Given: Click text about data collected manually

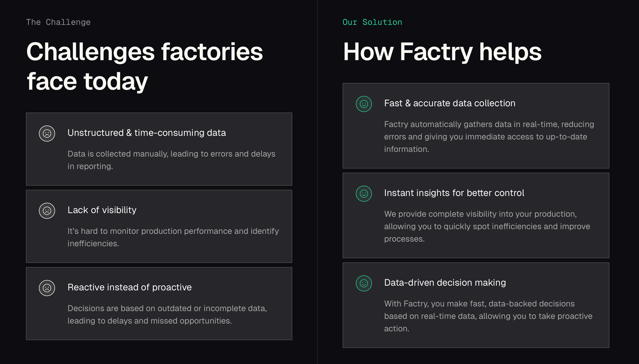Looking at the screenshot, I should 171,160.
